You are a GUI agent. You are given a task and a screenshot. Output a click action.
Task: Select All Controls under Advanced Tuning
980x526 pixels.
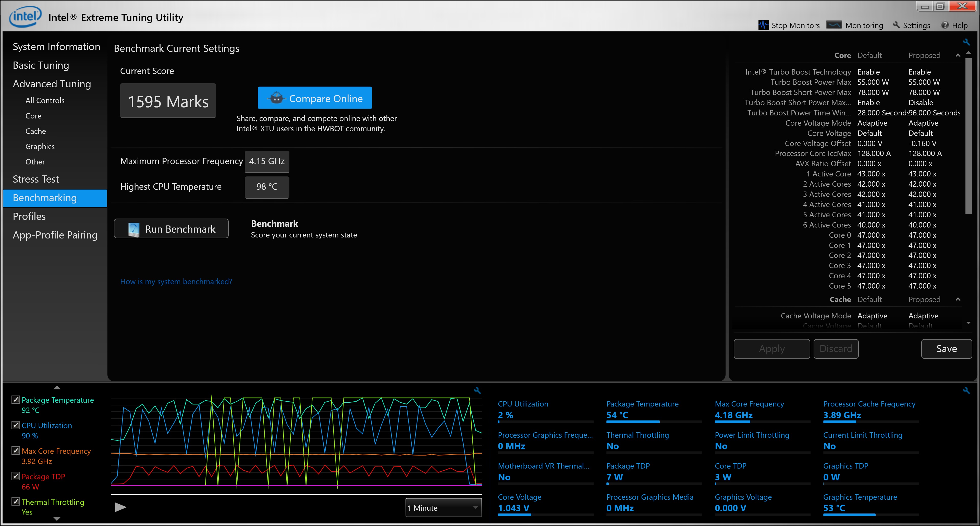(45, 101)
